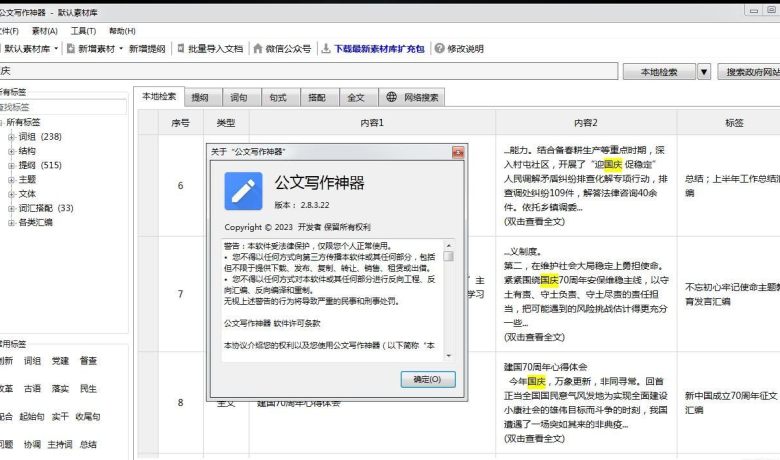Click the license text scrollbar up arrow
The image size is (780, 460).
point(449,245)
